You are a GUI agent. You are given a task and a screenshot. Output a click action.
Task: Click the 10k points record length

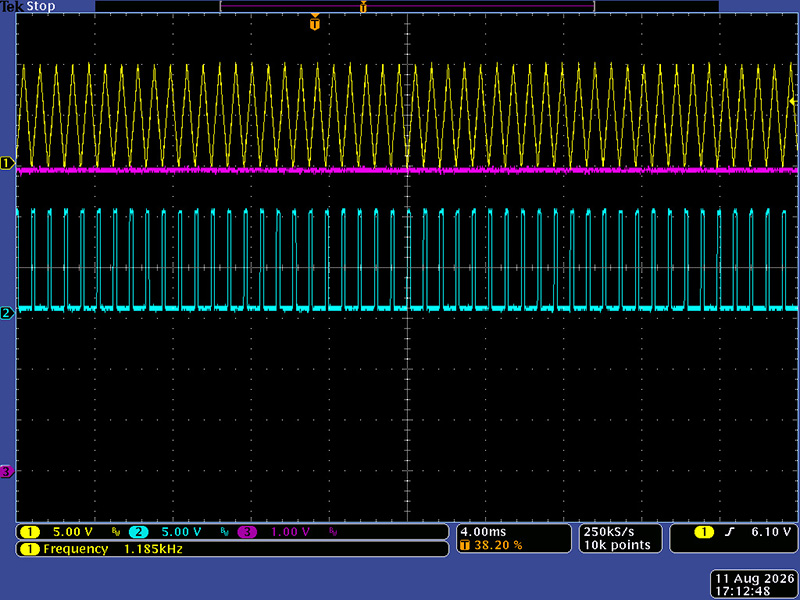pyautogui.click(x=617, y=545)
